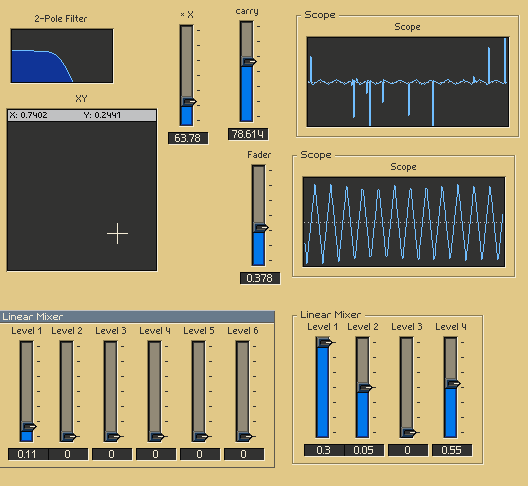Click the X slider value field 63.78
528x486 pixels.
188,138
